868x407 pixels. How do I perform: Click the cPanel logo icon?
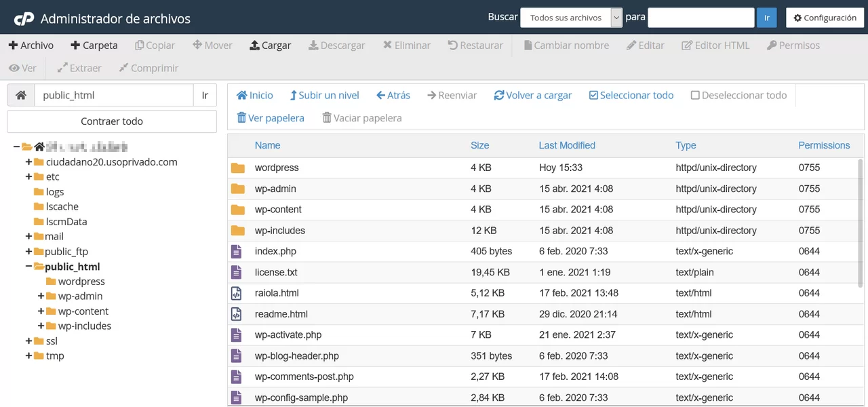point(24,18)
